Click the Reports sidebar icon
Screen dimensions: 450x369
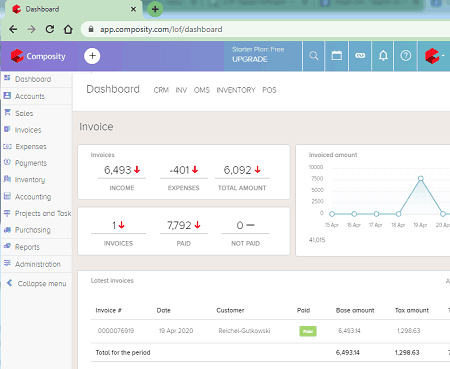tap(7, 246)
